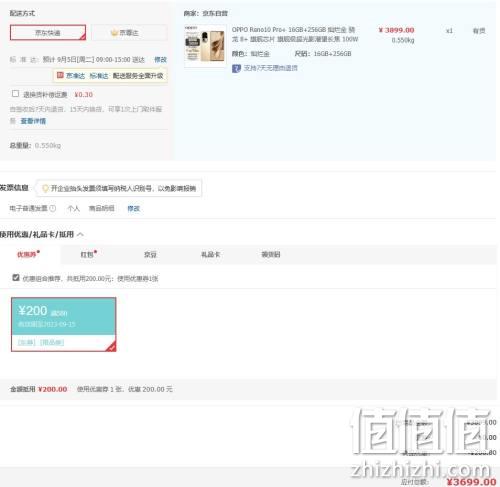Viewport: 500px width, 487px height.
Task: Edit invoice info via 修改 link
Action: tap(134, 209)
